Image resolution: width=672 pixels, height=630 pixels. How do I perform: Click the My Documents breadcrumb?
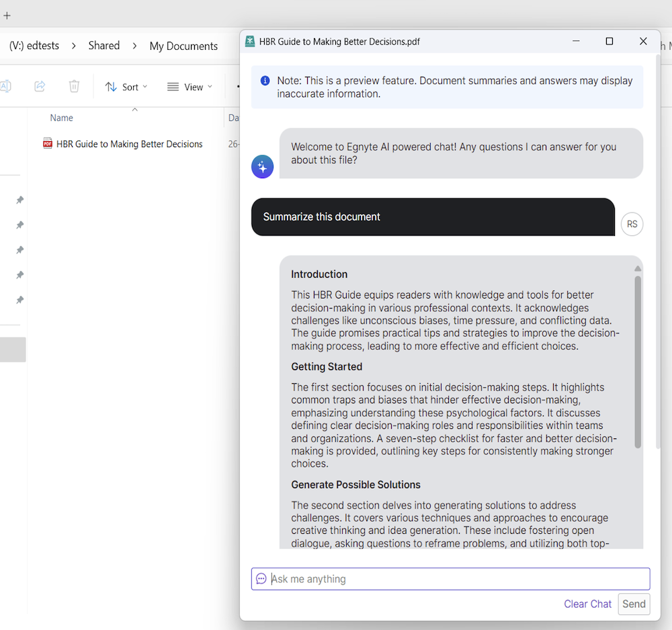tap(183, 46)
